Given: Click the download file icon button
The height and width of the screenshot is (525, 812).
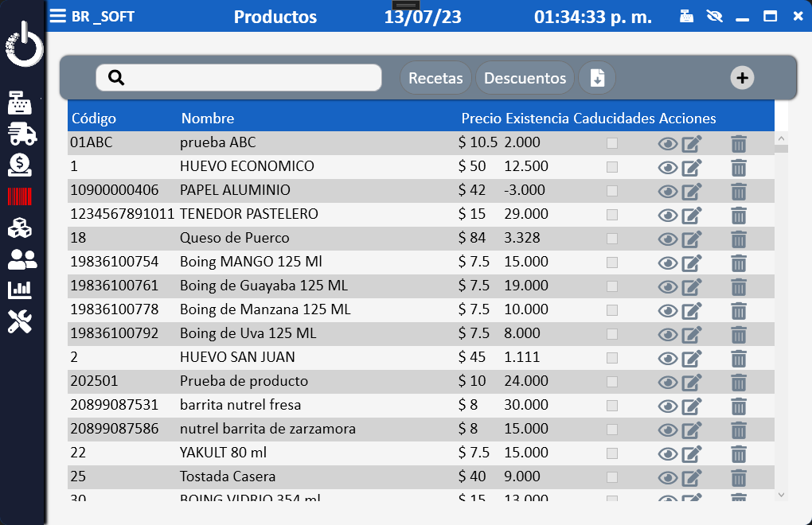Looking at the screenshot, I should coord(597,78).
